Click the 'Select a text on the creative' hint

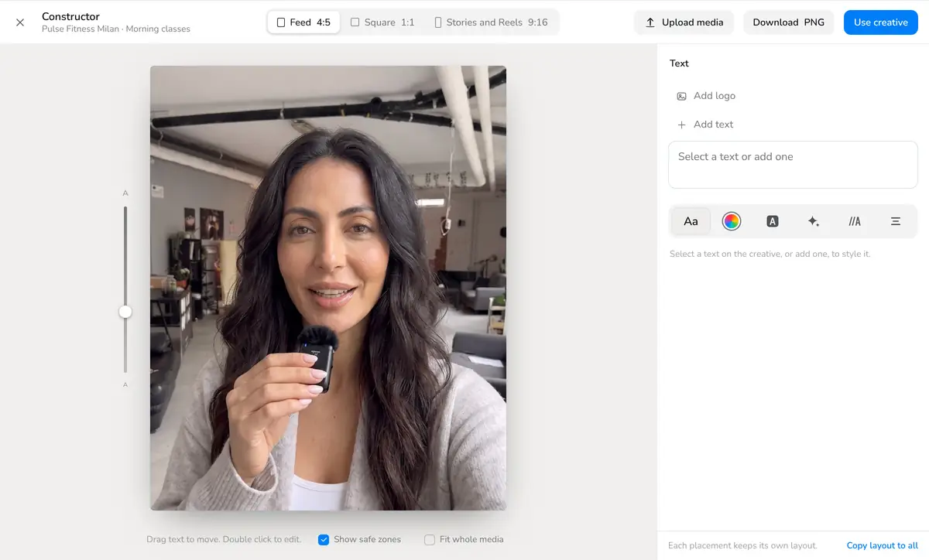click(x=770, y=254)
